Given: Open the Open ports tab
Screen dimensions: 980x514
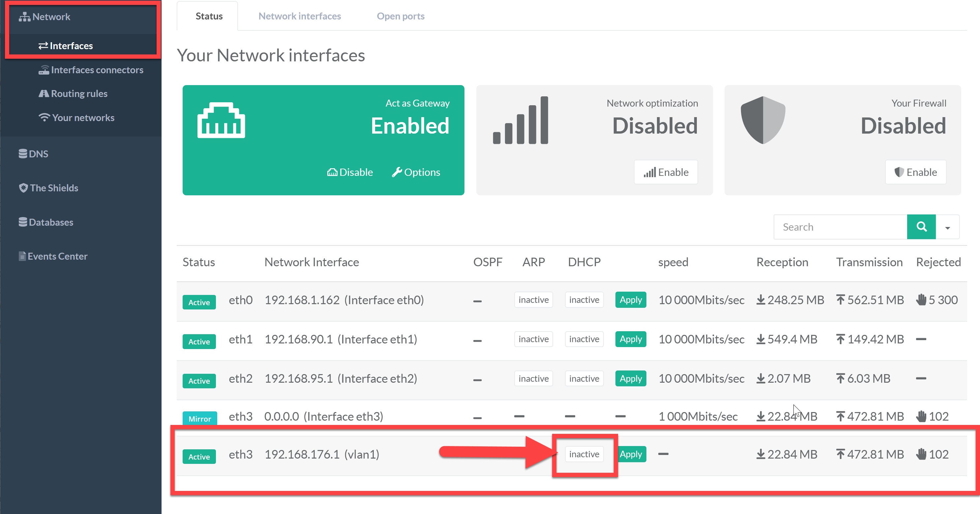Looking at the screenshot, I should pyautogui.click(x=400, y=16).
